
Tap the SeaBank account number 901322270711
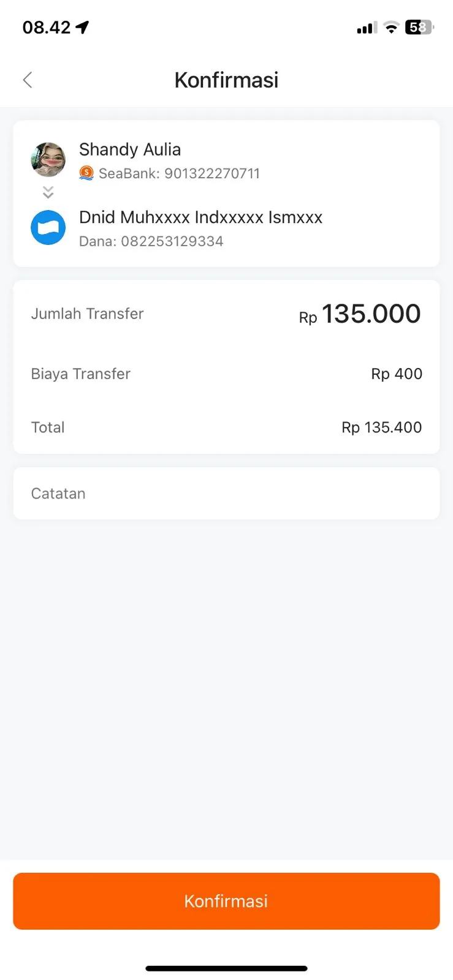(x=212, y=173)
